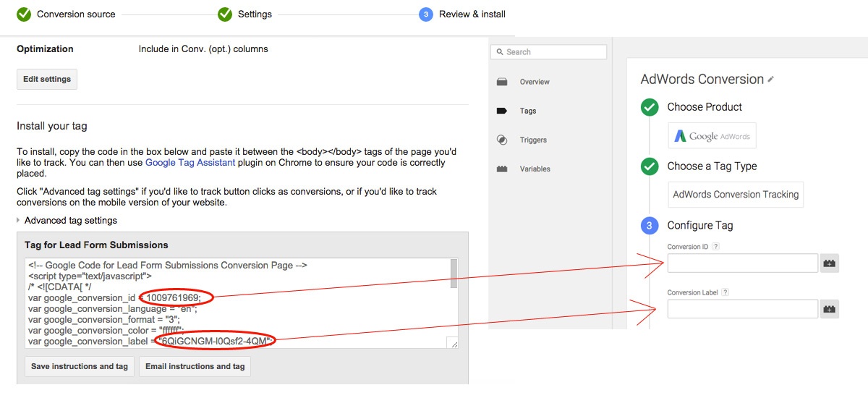868x398 pixels.
Task: Click the Triggers sidebar icon
Action: (502, 140)
